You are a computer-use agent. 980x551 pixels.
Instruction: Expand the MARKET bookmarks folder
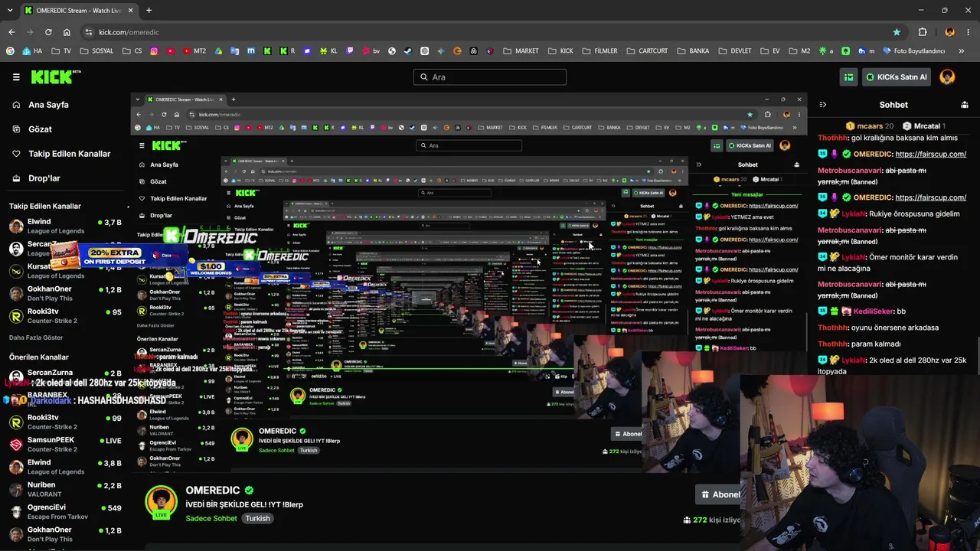[521, 51]
